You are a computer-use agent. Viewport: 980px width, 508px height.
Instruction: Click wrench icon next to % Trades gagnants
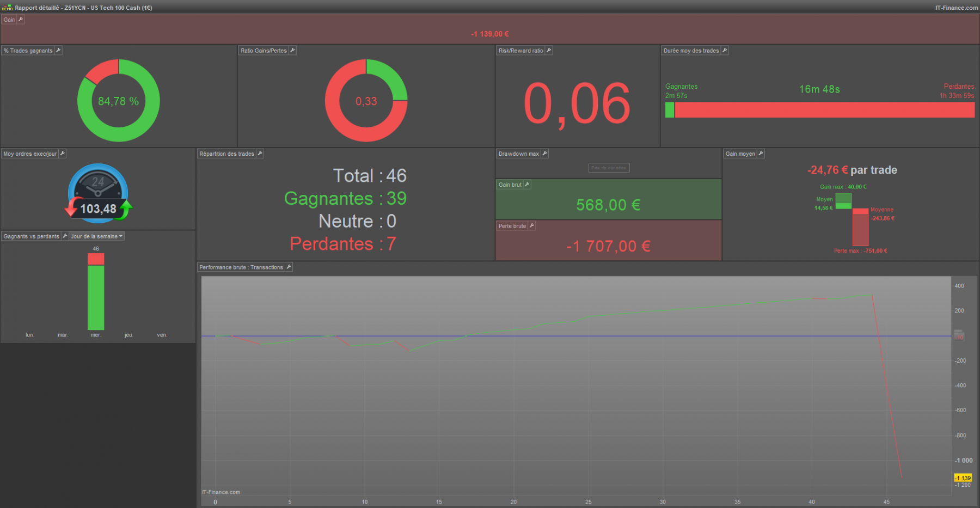click(58, 50)
